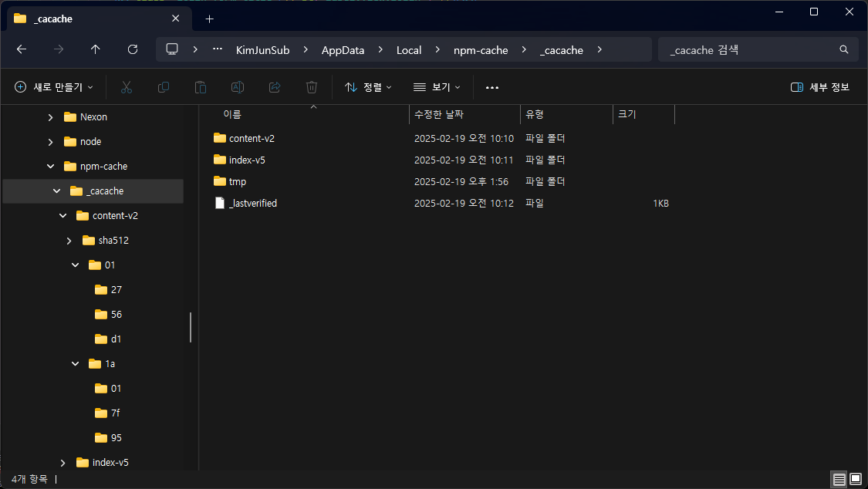Viewport: 868px width, 489px height.
Task: Click the navigation pane scrollbar thumb
Action: 191,327
